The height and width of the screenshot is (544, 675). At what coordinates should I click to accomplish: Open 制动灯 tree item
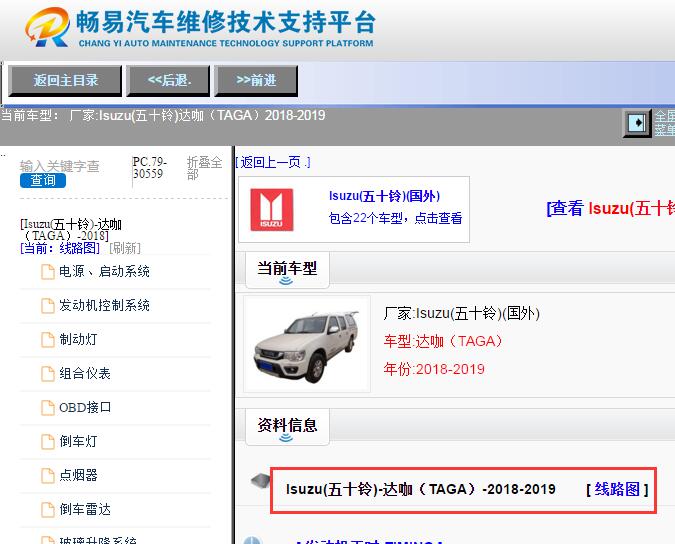tap(78, 340)
